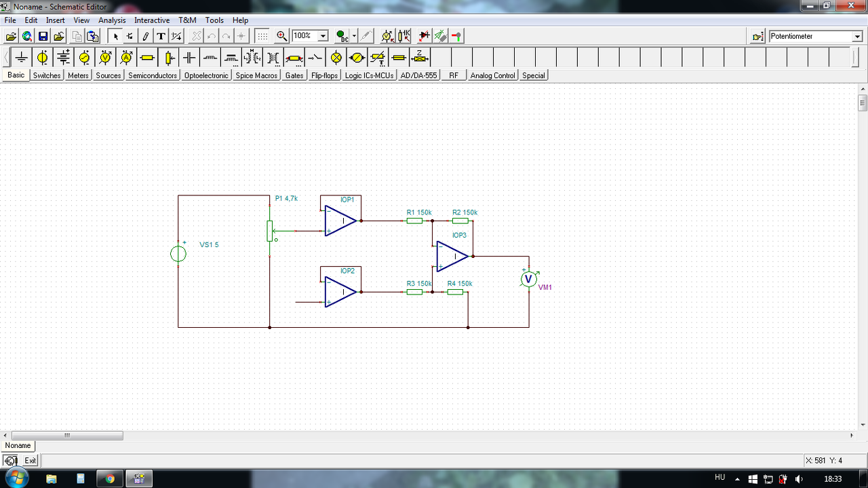Screen dimensions: 868x488
Task: Click the Exit button in status bar
Action: coord(31,461)
